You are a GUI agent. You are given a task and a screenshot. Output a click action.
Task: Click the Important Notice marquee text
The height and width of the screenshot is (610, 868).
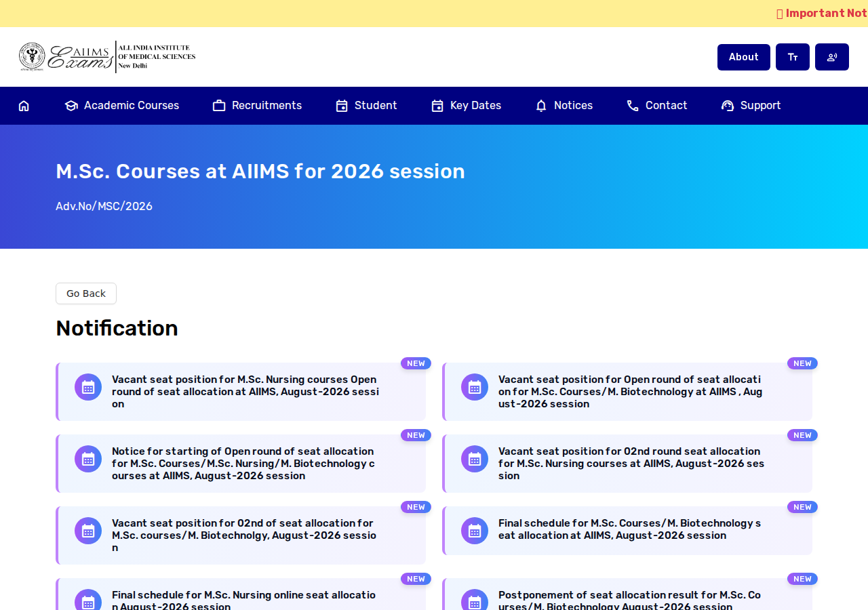822,14
